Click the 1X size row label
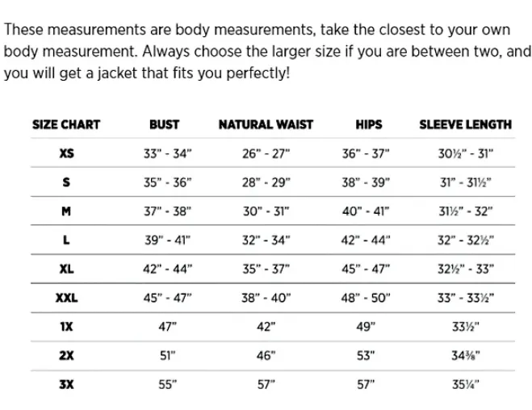 point(66,327)
